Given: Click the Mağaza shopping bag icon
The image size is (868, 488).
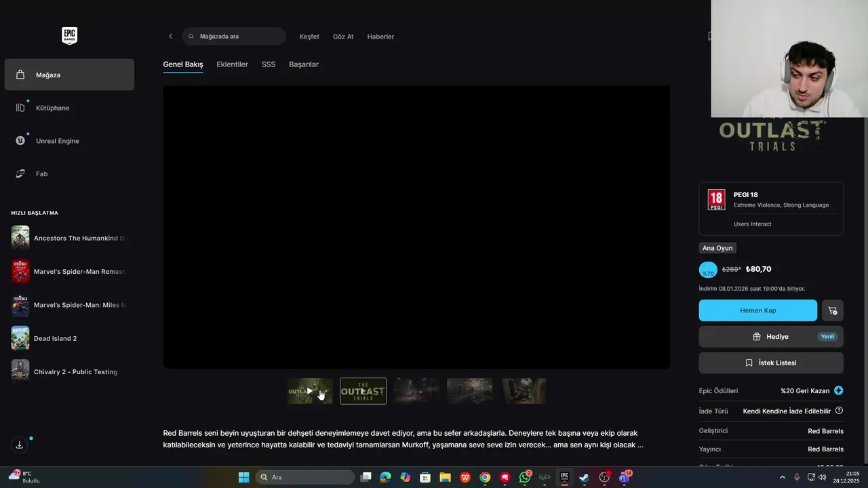Looking at the screenshot, I should (20, 75).
